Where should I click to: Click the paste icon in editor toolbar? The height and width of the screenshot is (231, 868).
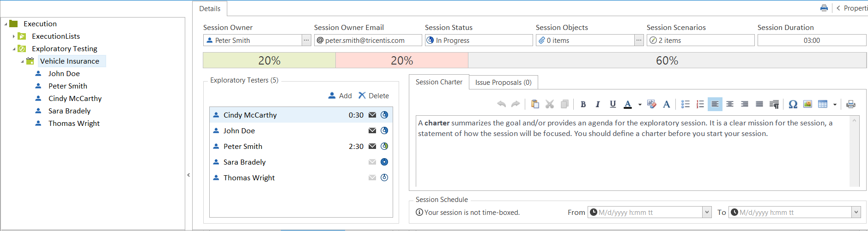pos(535,104)
